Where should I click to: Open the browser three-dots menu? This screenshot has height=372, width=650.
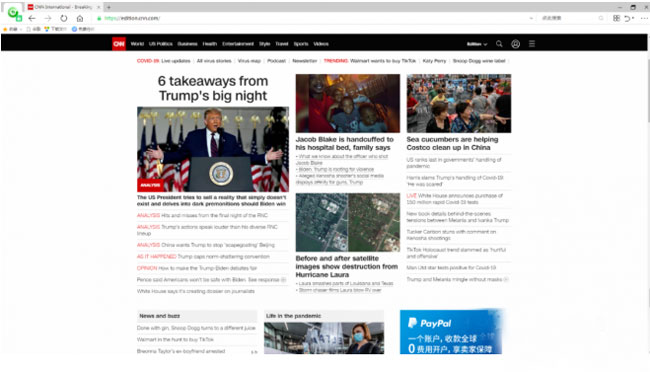[x=644, y=18]
